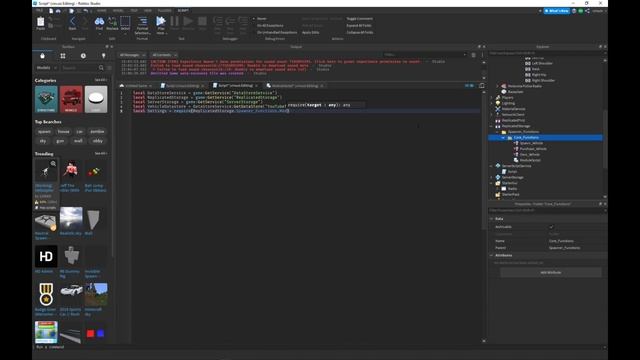This screenshot has height=360, width=640.
Task: Click Collapse All Folds action
Action: (x=360, y=33)
